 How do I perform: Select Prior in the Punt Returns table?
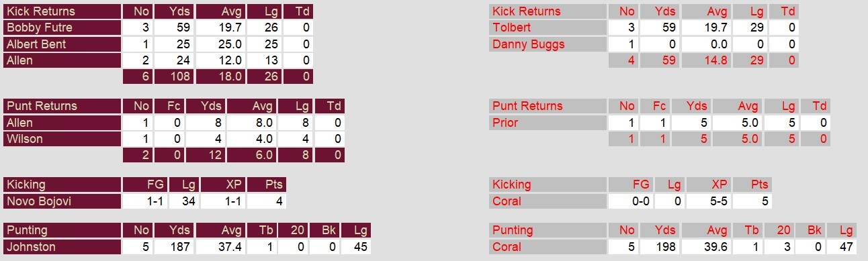coord(506,123)
